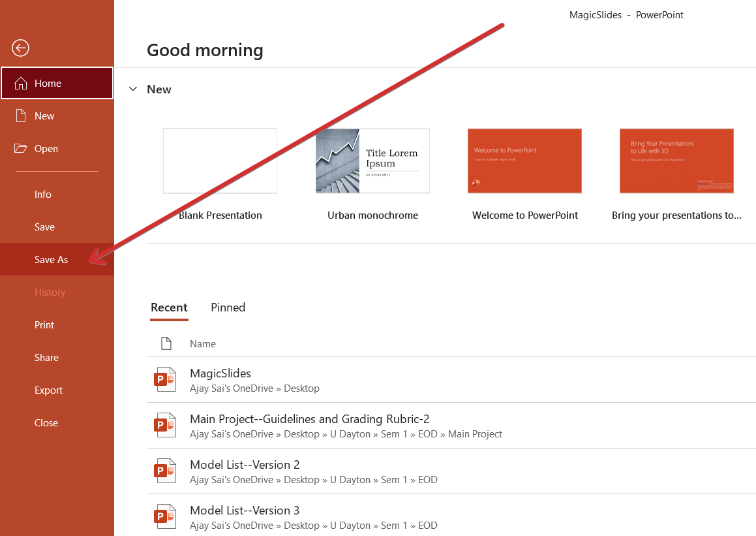The width and height of the screenshot is (756, 536).
Task: Open the Info page
Action: pos(43,195)
